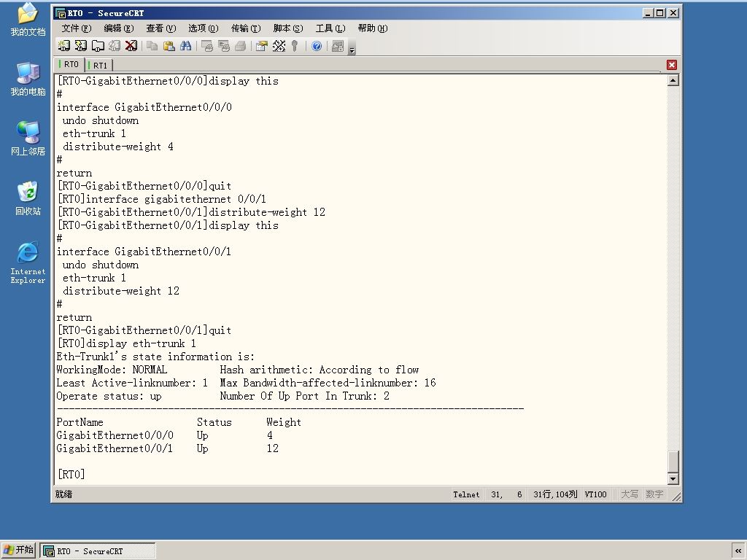Click the Paste clipboard icon
The height and width of the screenshot is (560, 747).
[x=169, y=46]
